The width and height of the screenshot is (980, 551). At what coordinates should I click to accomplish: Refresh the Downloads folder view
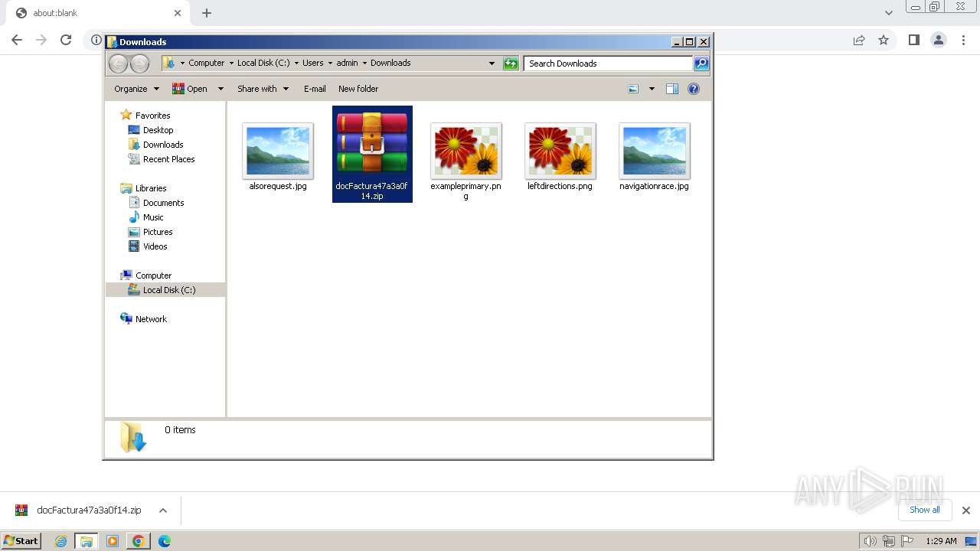[x=511, y=64]
